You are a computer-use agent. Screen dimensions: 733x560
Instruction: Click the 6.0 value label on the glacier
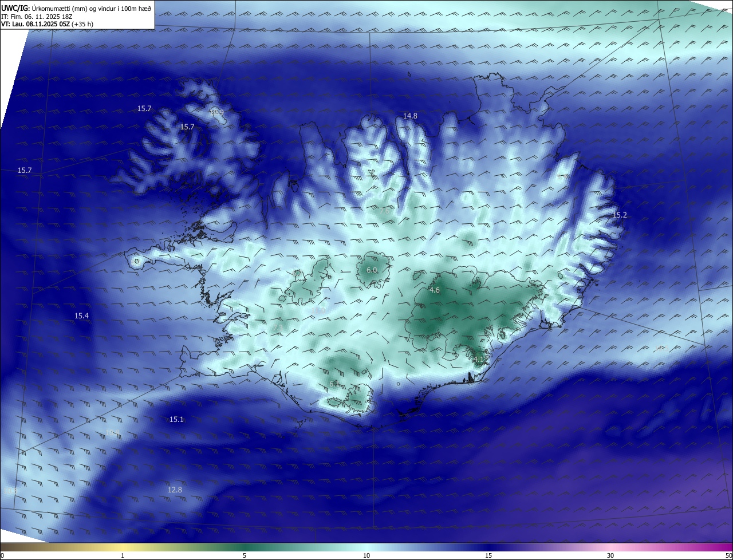(372, 270)
